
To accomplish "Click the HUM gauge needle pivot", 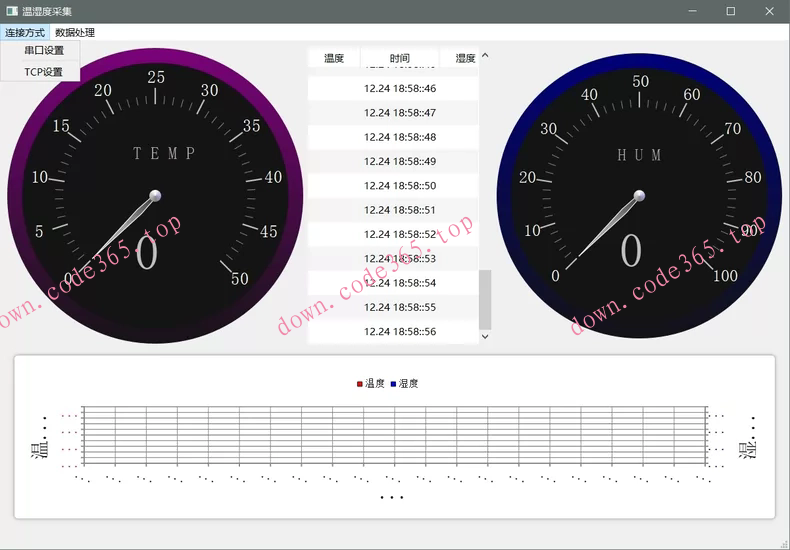I will point(639,195).
